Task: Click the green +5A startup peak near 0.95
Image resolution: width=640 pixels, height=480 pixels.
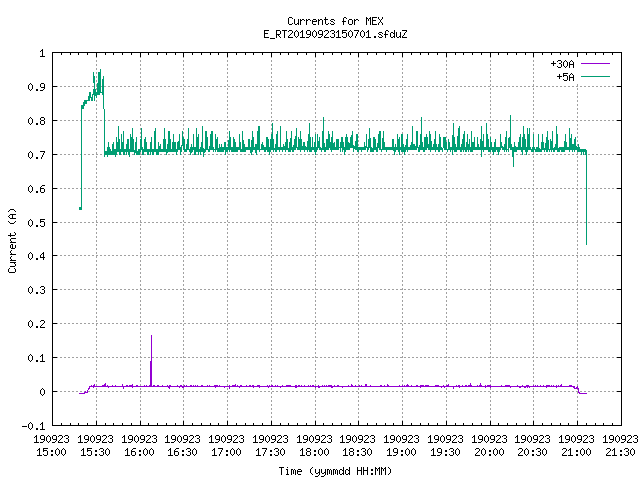Action: click(98, 80)
